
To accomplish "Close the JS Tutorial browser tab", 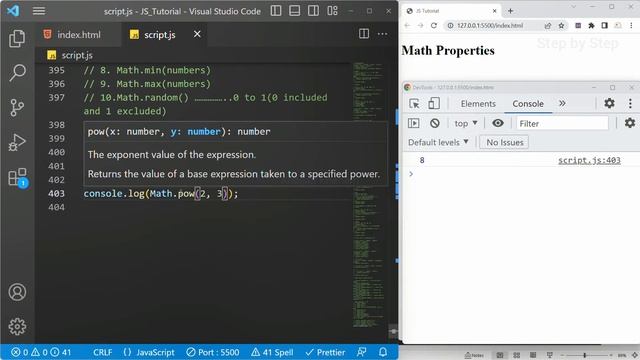I will tap(494, 11).
